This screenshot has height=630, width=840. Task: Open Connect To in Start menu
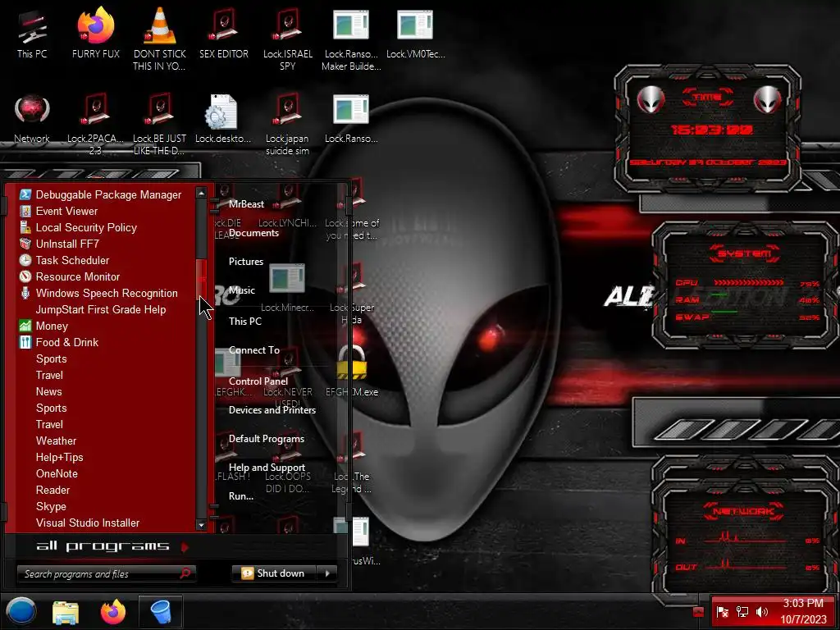pyautogui.click(x=254, y=350)
